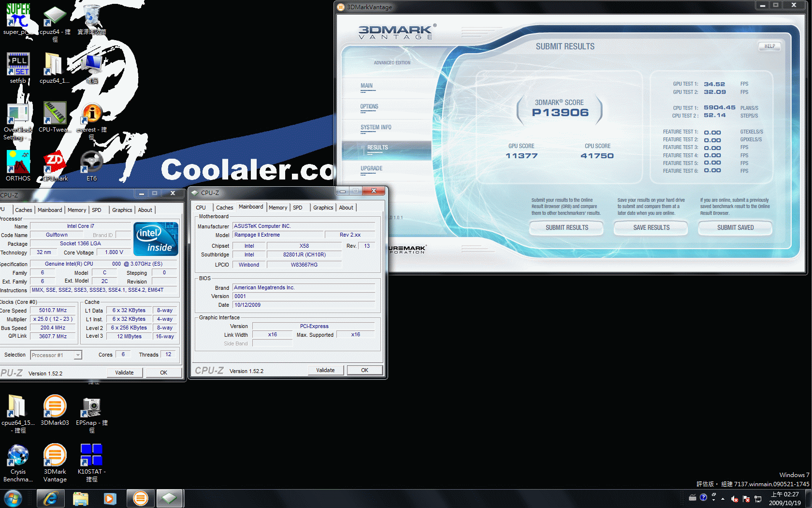Click SUBMIT RESULTS button in 3DMark

point(566,228)
